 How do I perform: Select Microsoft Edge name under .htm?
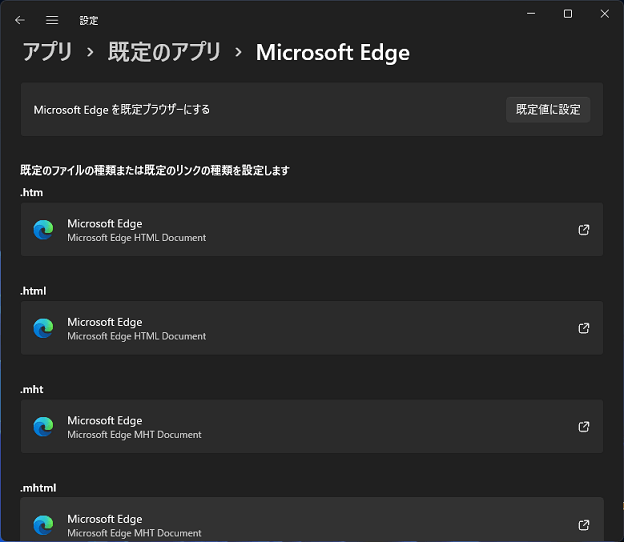(x=105, y=224)
